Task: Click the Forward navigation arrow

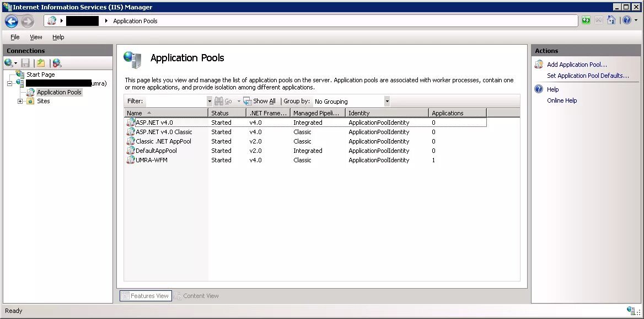Action: 28,21
